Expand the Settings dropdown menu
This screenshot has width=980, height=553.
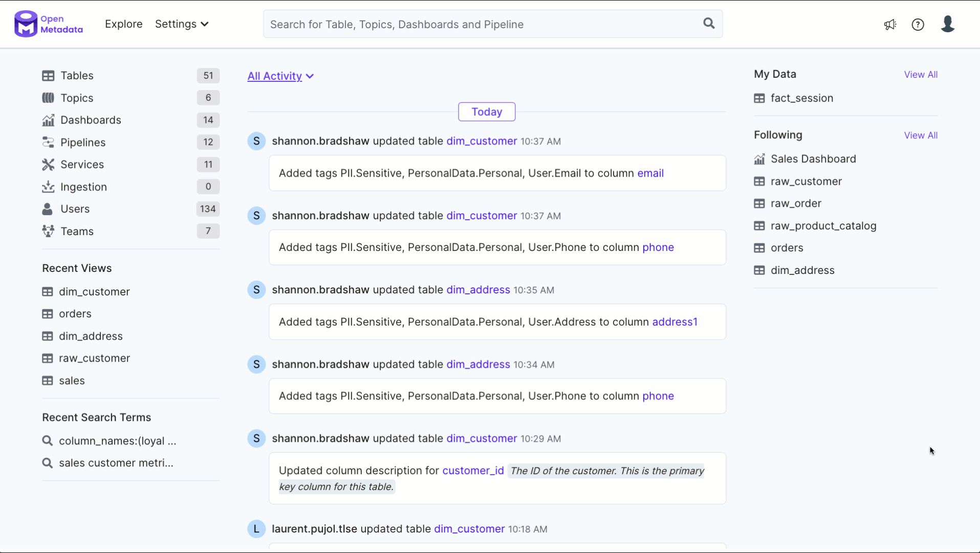pyautogui.click(x=182, y=24)
